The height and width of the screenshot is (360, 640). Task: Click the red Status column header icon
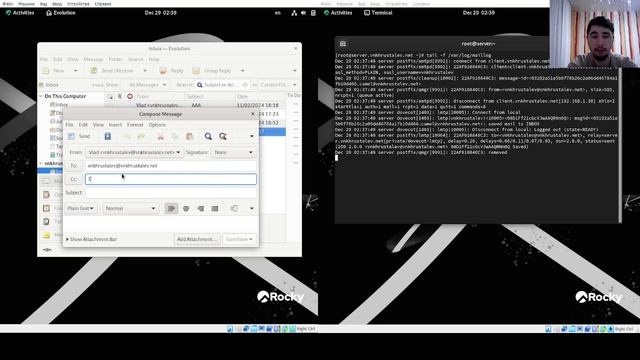[x=130, y=96]
